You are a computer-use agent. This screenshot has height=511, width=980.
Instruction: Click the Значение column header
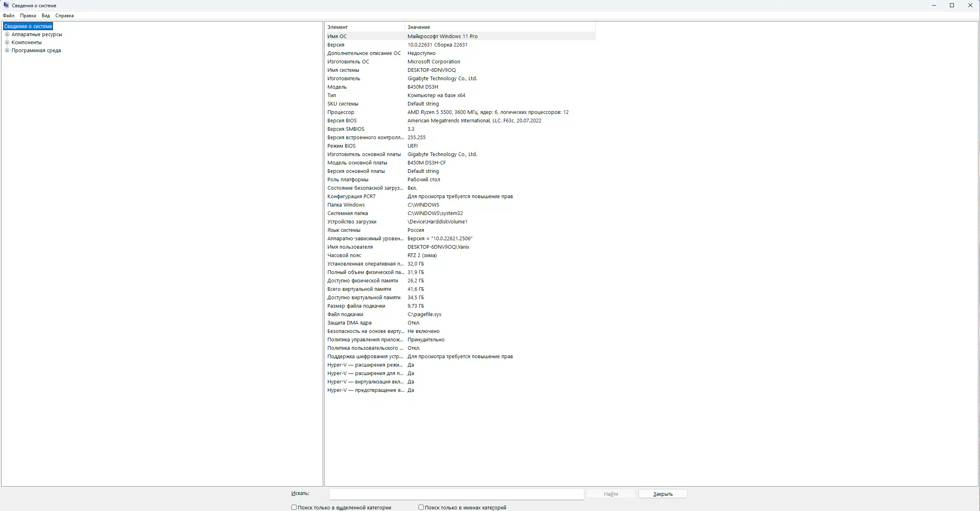[x=500, y=27]
